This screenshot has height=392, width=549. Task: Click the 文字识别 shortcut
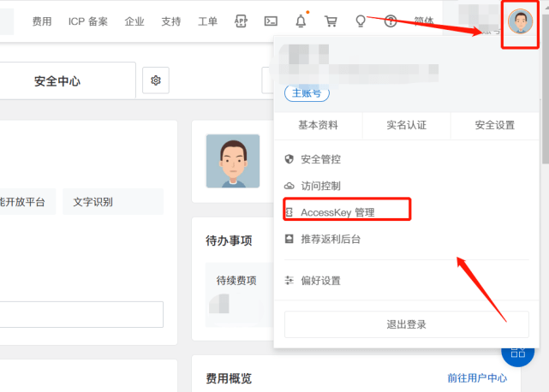pyautogui.click(x=113, y=202)
